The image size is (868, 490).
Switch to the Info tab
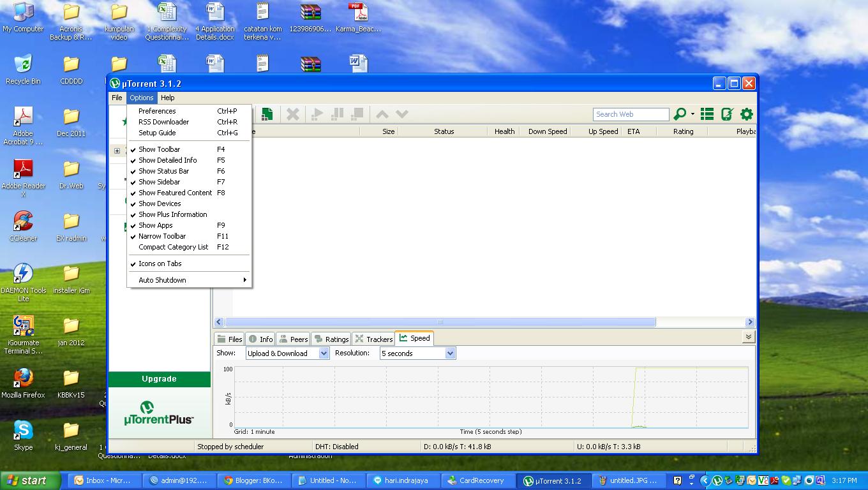click(x=260, y=339)
